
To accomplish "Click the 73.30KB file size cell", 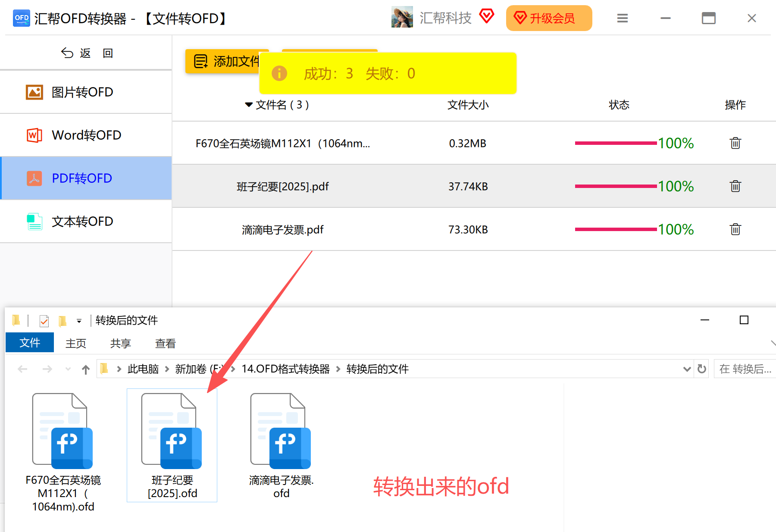I will pyautogui.click(x=468, y=230).
